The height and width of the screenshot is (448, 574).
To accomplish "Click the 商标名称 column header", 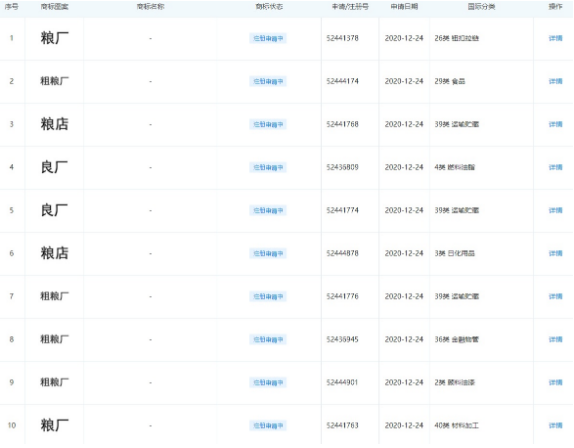I will [150, 7].
